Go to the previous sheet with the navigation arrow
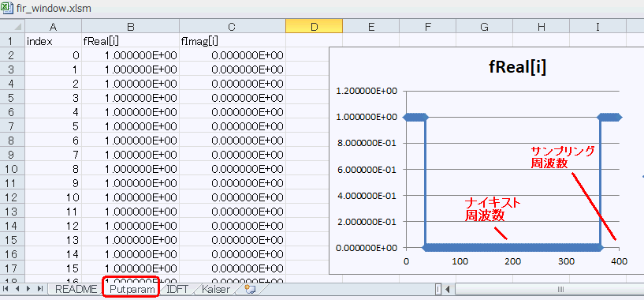 [x=17, y=289]
